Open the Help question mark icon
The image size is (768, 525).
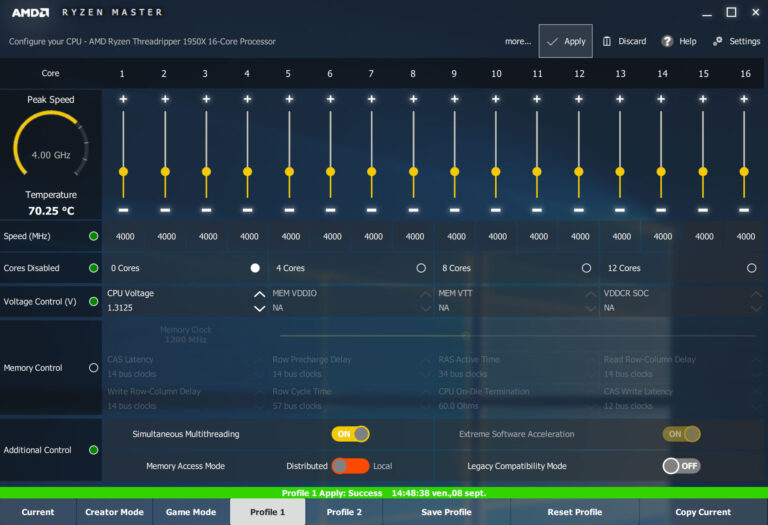coord(667,41)
